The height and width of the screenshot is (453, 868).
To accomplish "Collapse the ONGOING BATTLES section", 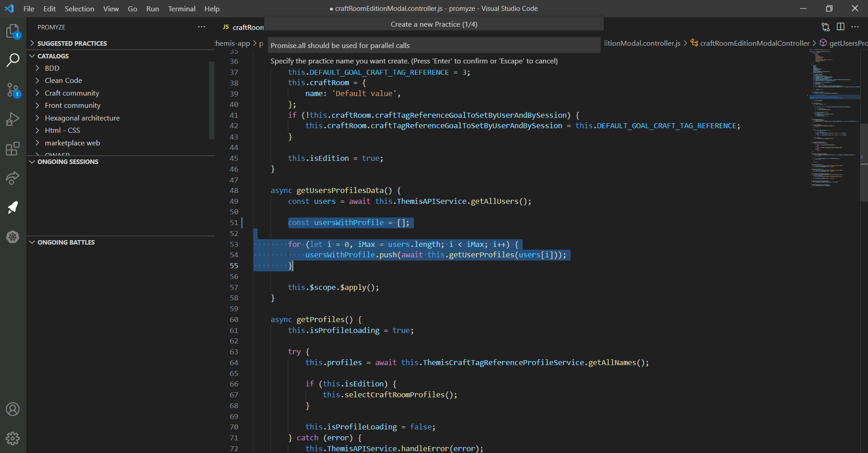I will (x=66, y=242).
